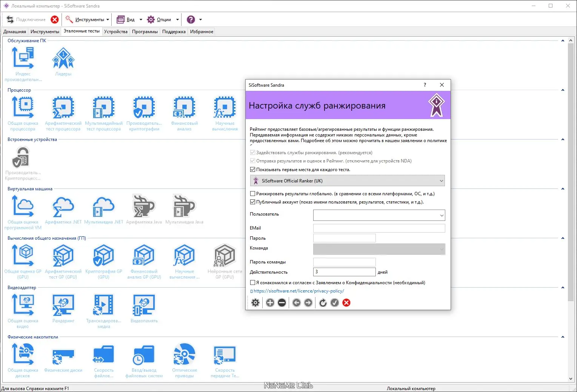Click the dialog's '?' help button
577x392 pixels.
(x=425, y=85)
